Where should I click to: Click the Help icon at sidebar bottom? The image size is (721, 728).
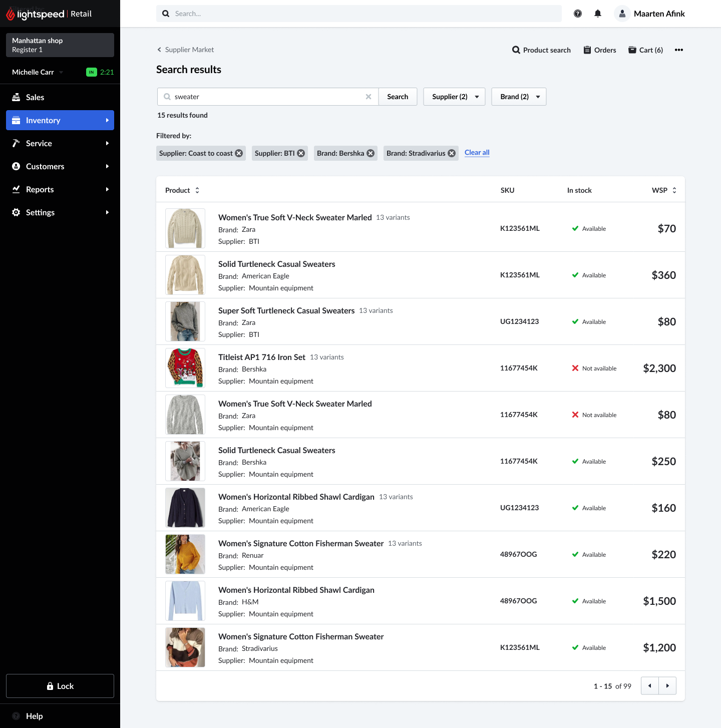click(16, 716)
